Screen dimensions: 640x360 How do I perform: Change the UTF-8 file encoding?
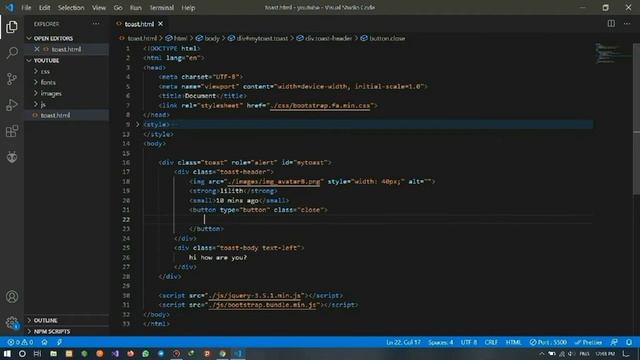[x=469, y=342]
